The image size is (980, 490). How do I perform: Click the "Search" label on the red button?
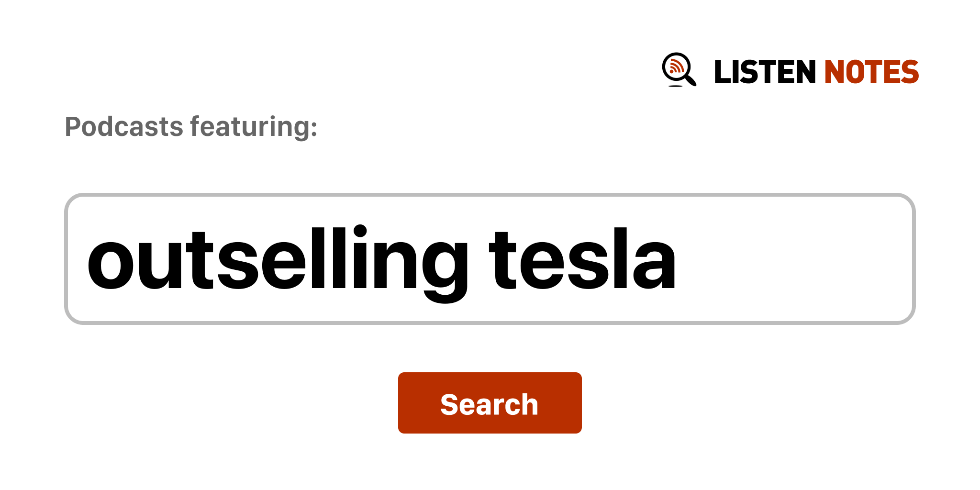489,404
